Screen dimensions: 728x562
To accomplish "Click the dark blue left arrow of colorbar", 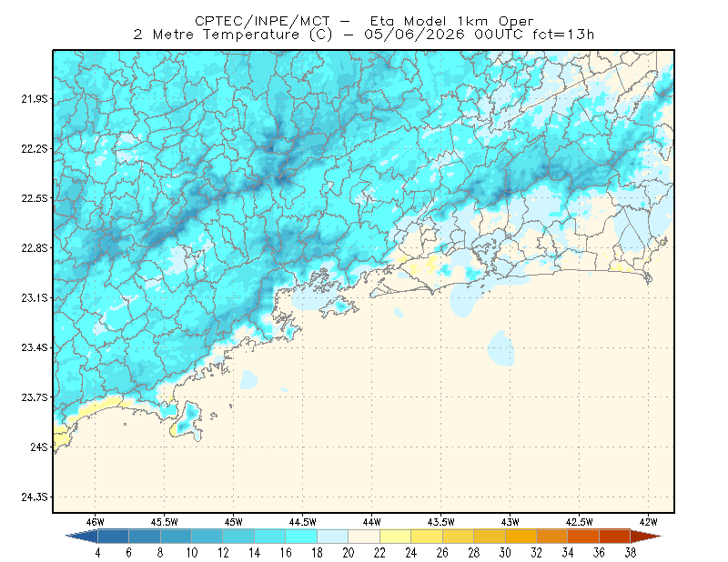I will click(x=83, y=537).
